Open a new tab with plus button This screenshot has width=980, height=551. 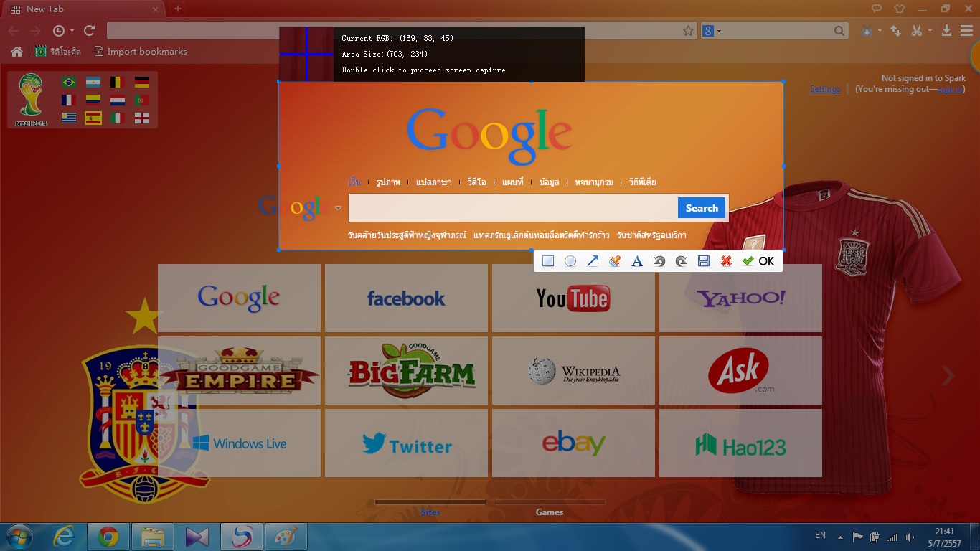[178, 9]
